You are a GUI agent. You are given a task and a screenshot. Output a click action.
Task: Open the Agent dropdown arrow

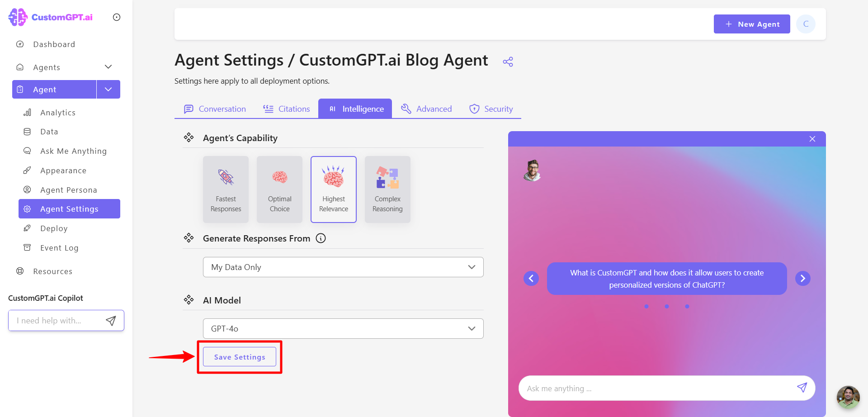coord(108,90)
